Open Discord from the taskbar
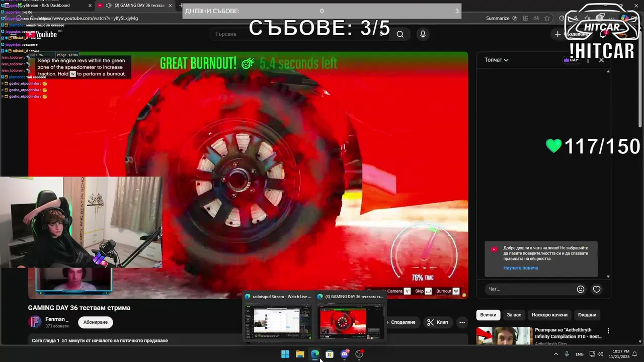 point(345,354)
